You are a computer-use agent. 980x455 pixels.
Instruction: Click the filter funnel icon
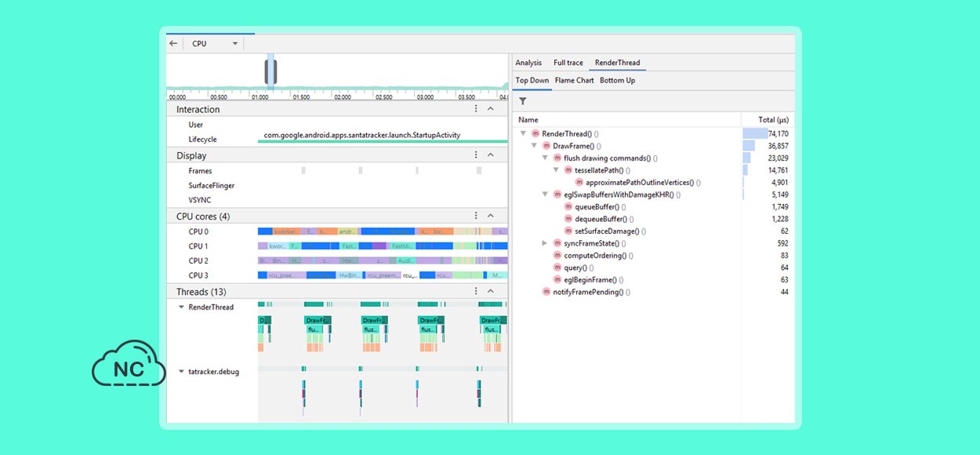(x=523, y=101)
